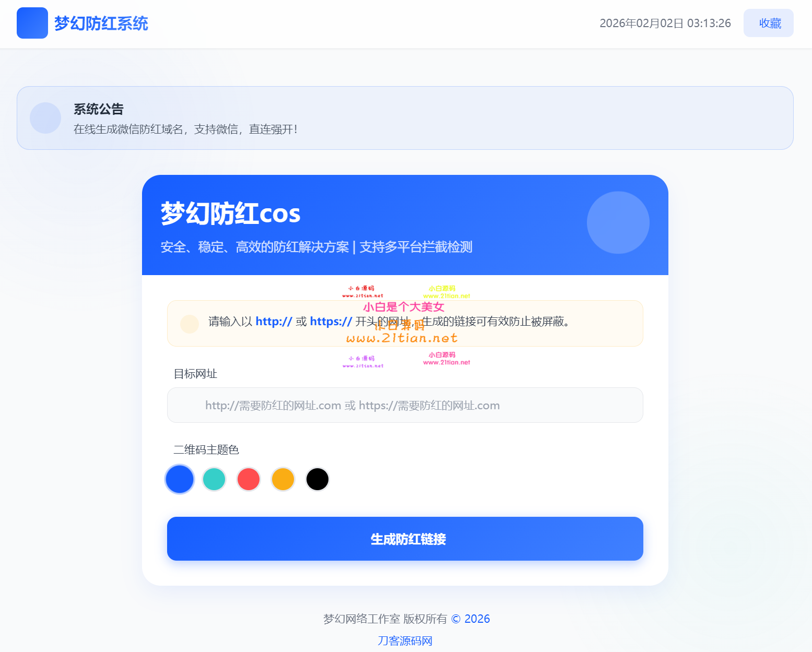Click the 梦幻防红cos banner title
The height and width of the screenshot is (652, 812).
pos(230,214)
